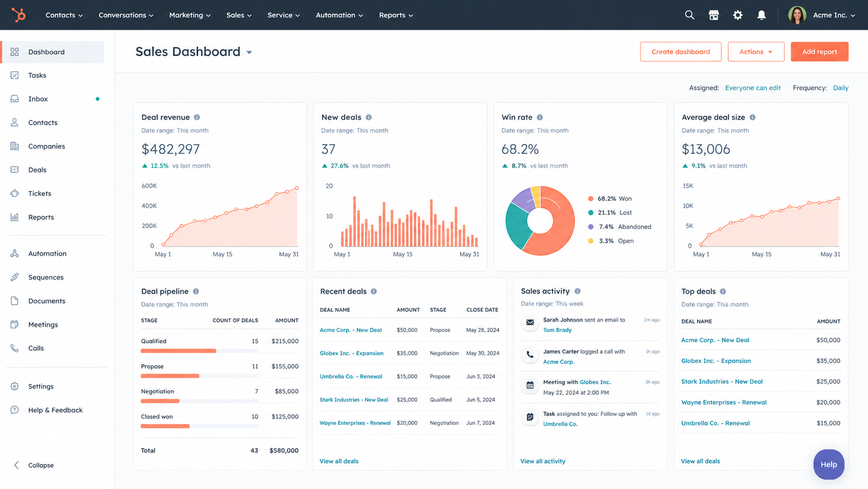Collapse the left sidebar
The image size is (868, 489).
pos(33,465)
